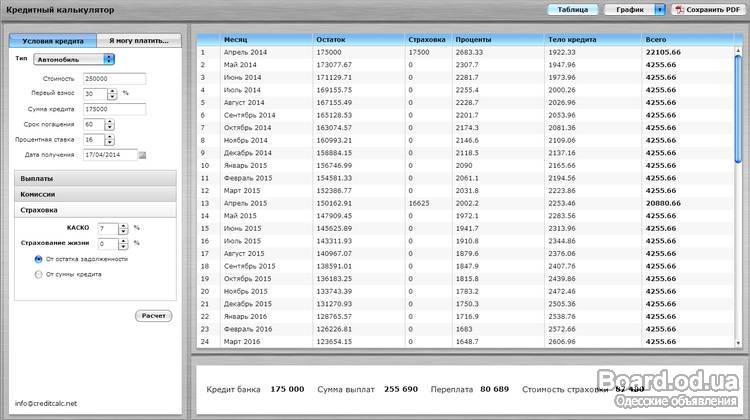Select the От остатка задолженности radio option
750x420 pixels.
38,259
